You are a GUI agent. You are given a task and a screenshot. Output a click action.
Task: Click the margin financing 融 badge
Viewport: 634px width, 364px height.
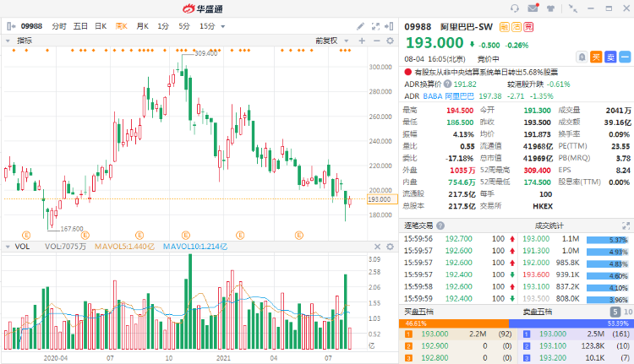(504, 27)
